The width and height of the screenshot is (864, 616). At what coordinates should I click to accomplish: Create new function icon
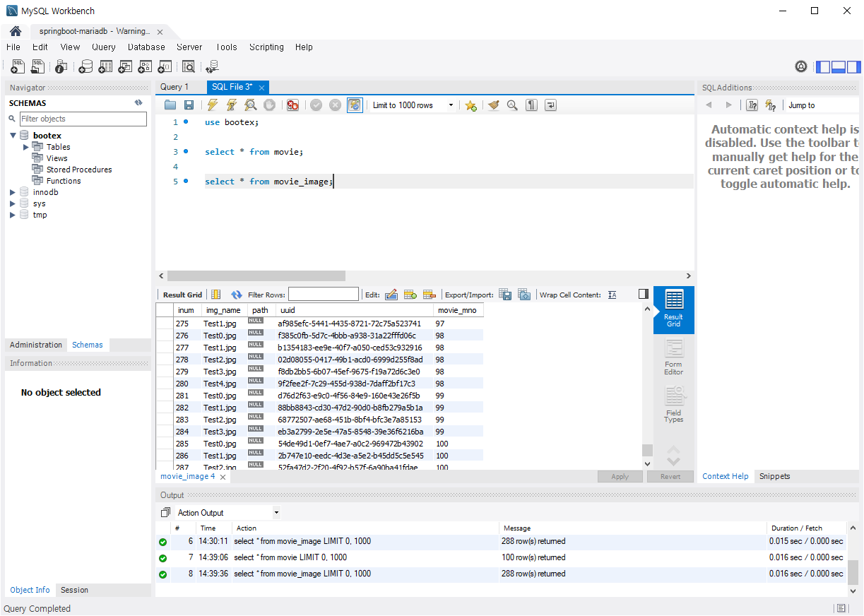[165, 66]
